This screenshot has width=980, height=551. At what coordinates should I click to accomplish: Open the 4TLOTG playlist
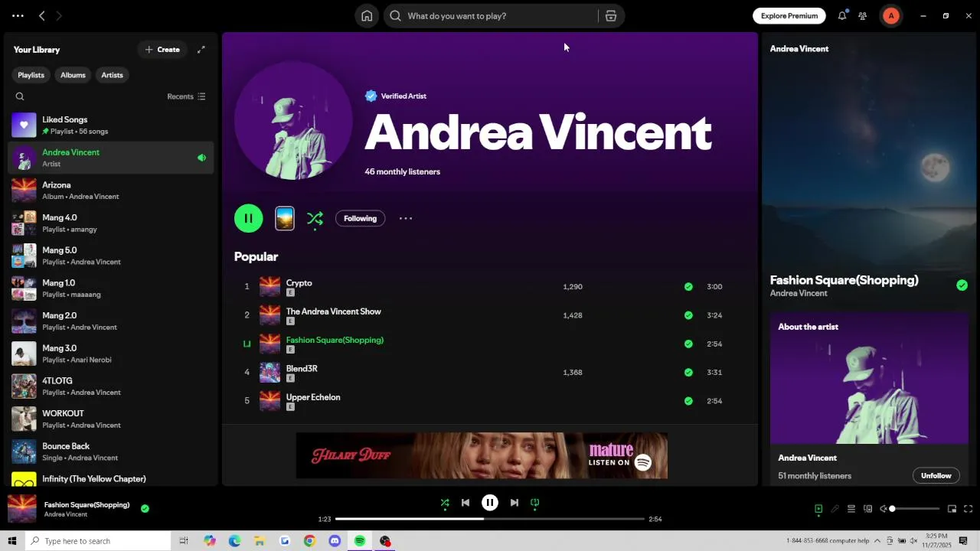coord(111,386)
